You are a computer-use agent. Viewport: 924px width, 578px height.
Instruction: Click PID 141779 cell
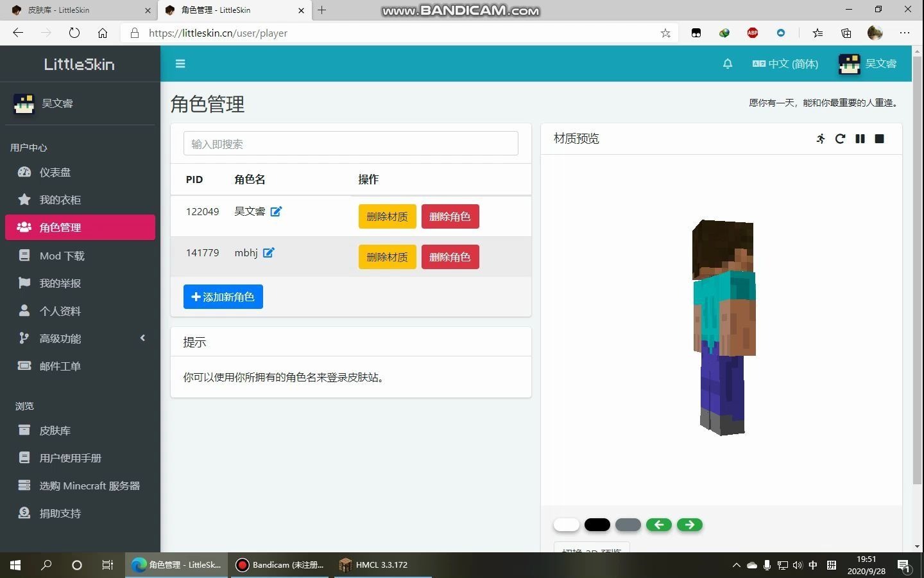pyautogui.click(x=202, y=252)
